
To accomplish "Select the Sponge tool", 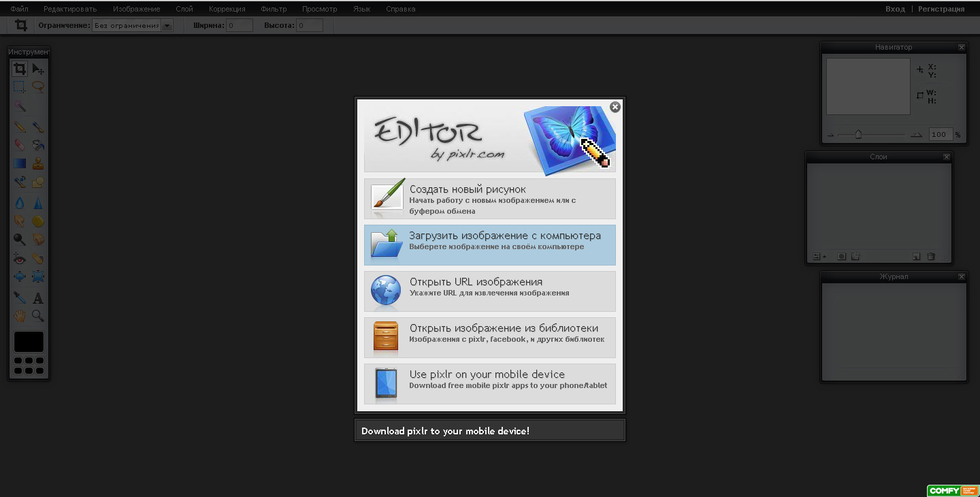I will pos(38,221).
